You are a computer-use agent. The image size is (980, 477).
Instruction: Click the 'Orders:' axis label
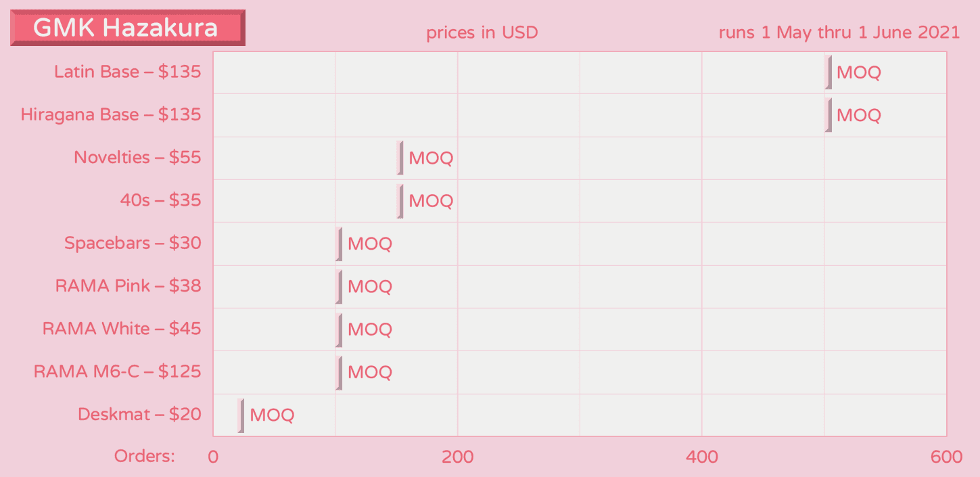145,456
